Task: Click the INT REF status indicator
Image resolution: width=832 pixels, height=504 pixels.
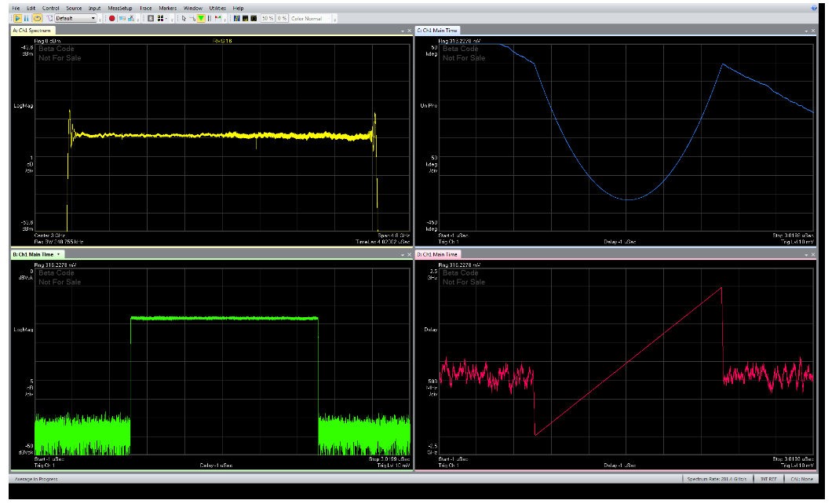Action: pos(767,479)
